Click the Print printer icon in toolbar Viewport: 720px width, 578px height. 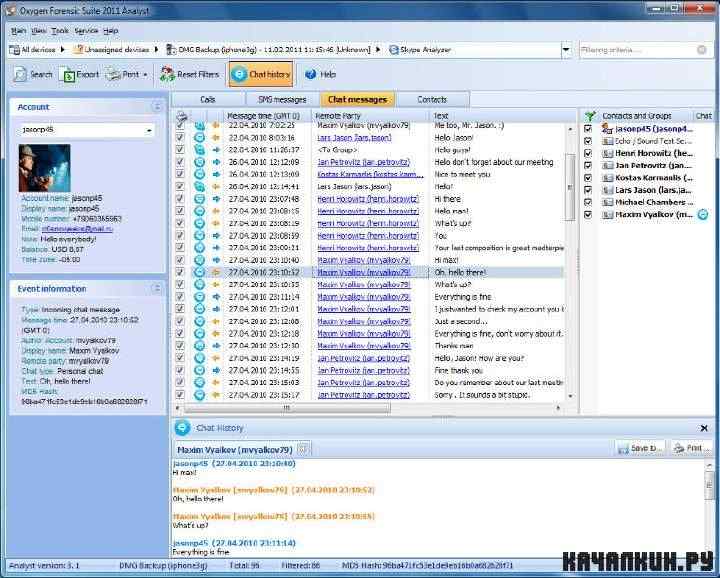pyautogui.click(x=113, y=74)
